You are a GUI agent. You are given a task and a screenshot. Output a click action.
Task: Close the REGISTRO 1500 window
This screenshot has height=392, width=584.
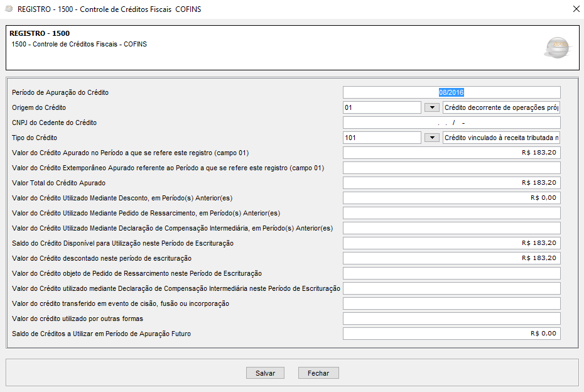[x=576, y=9]
